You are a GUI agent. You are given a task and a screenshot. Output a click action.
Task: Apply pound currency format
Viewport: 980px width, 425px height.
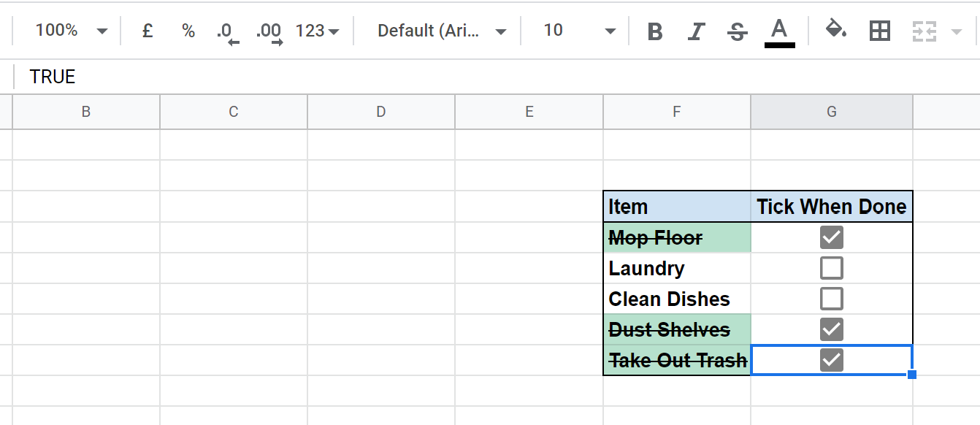(147, 31)
